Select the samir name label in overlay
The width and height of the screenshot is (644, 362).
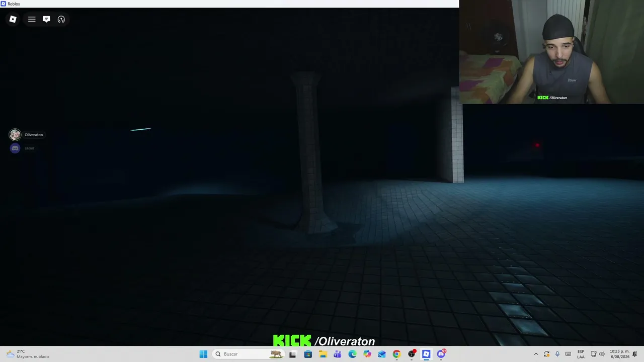(30, 148)
